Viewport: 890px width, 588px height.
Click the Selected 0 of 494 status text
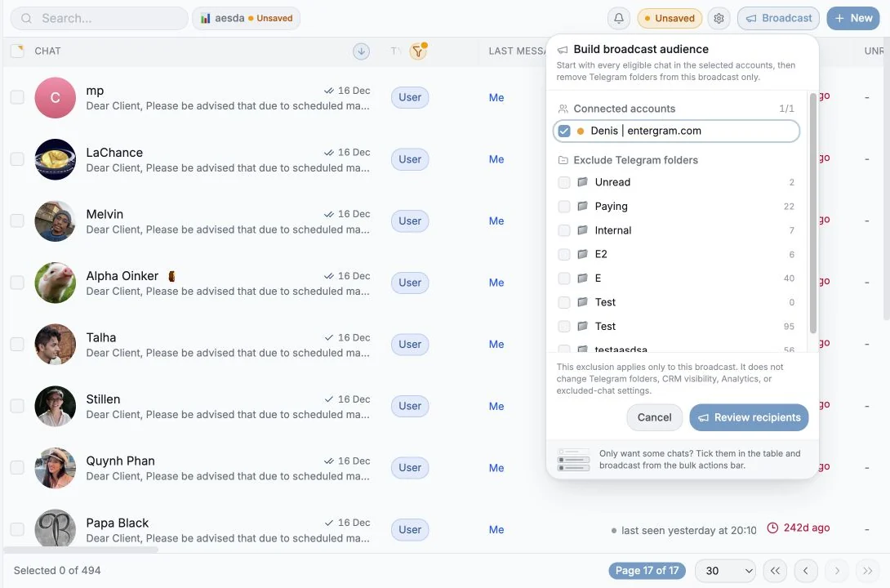(57, 570)
